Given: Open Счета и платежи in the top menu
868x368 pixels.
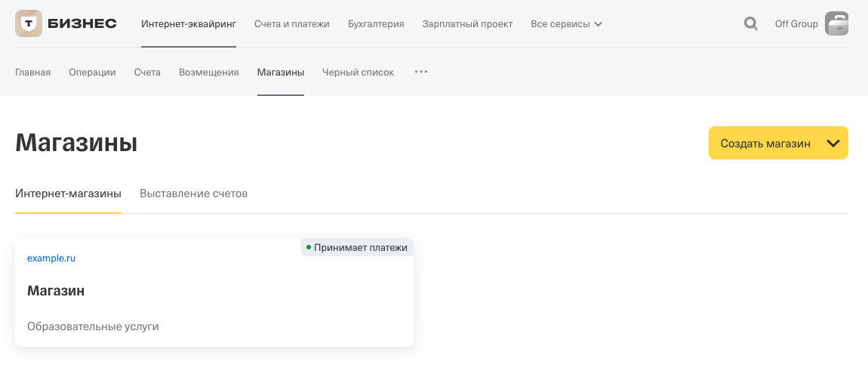Looking at the screenshot, I should (292, 24).
